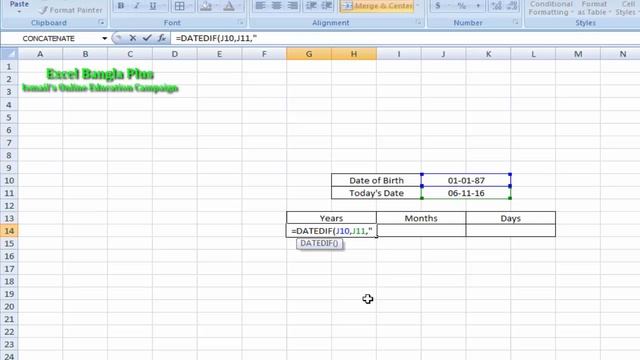Click the 'Days' header cell
640x360 pixels.
pos(511,218)
